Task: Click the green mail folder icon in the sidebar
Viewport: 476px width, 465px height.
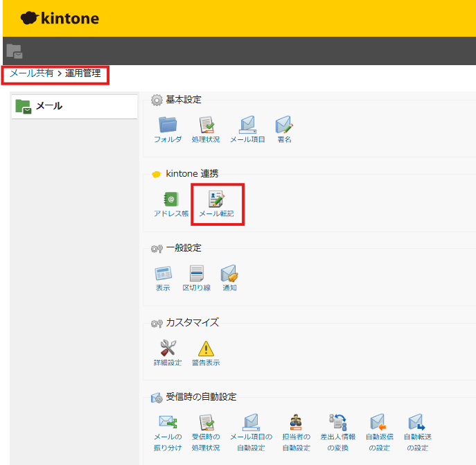Action: click(x=24, y=107)
